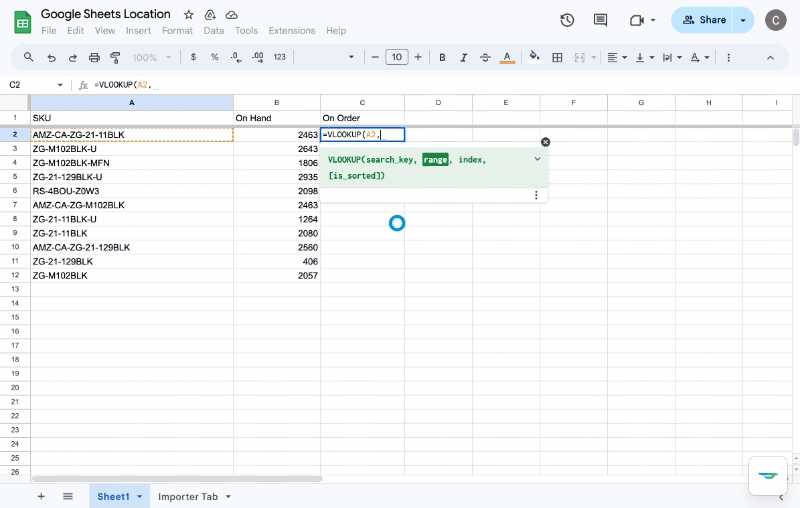Click the font size field
The height and width of the screenshot is (508, 800).
tap(397, 57)
